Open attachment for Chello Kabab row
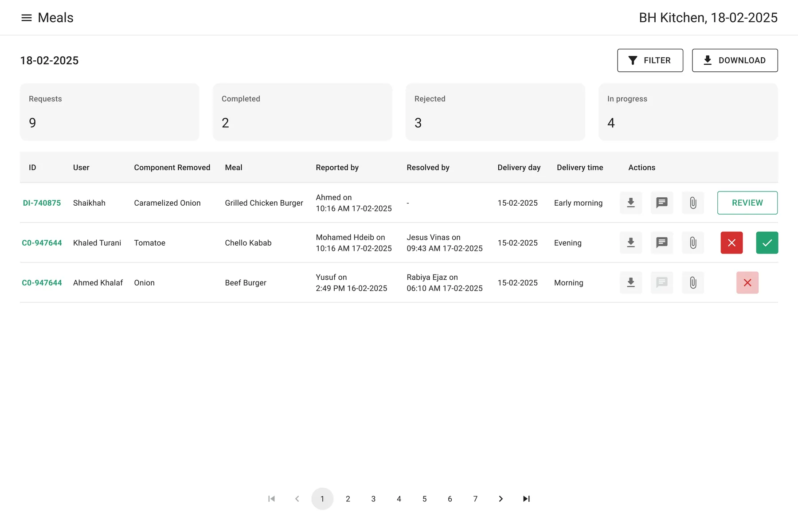 tap(693, 243)
